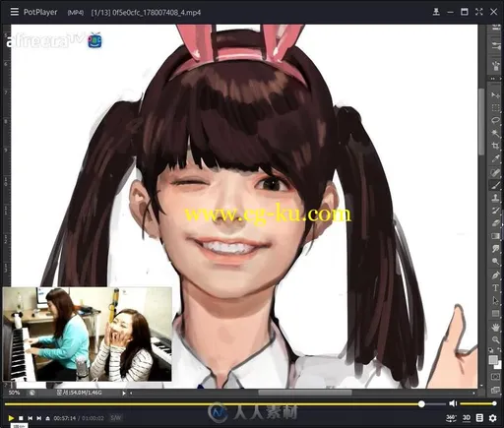
Task: Select the Gradient tool
Action: tap(495, 236)
